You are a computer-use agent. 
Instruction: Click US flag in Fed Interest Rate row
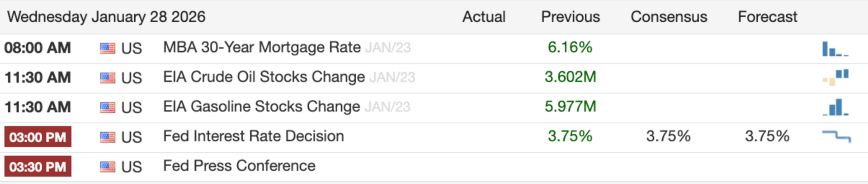point(108,137)
